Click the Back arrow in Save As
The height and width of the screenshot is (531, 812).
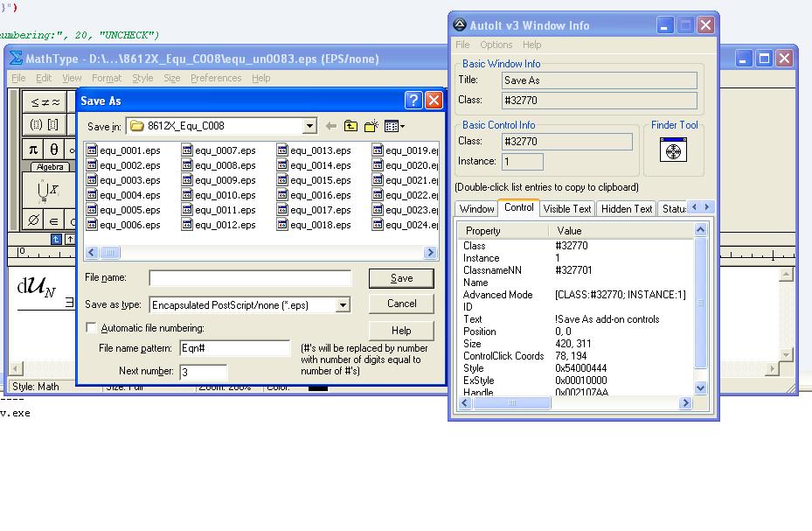point(330,126)
